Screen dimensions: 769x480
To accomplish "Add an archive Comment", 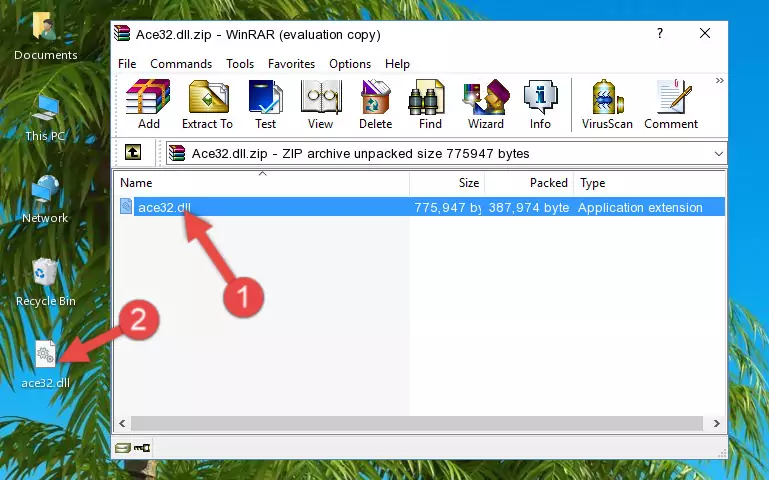I will pyautogui.click(x=671, y=104).
